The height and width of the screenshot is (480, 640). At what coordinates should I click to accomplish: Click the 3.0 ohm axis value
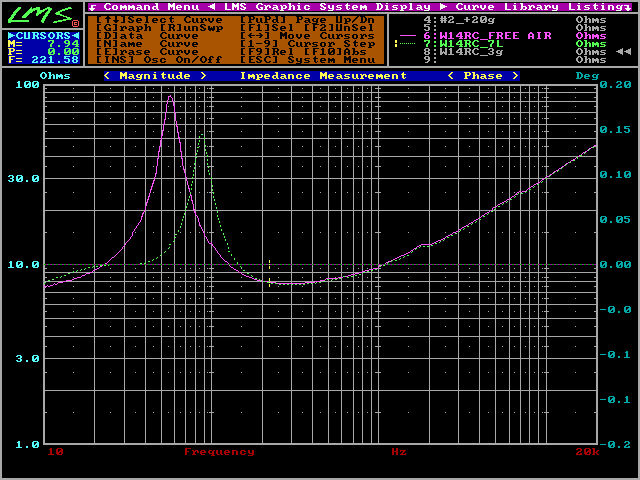click(x=27, y=359)
